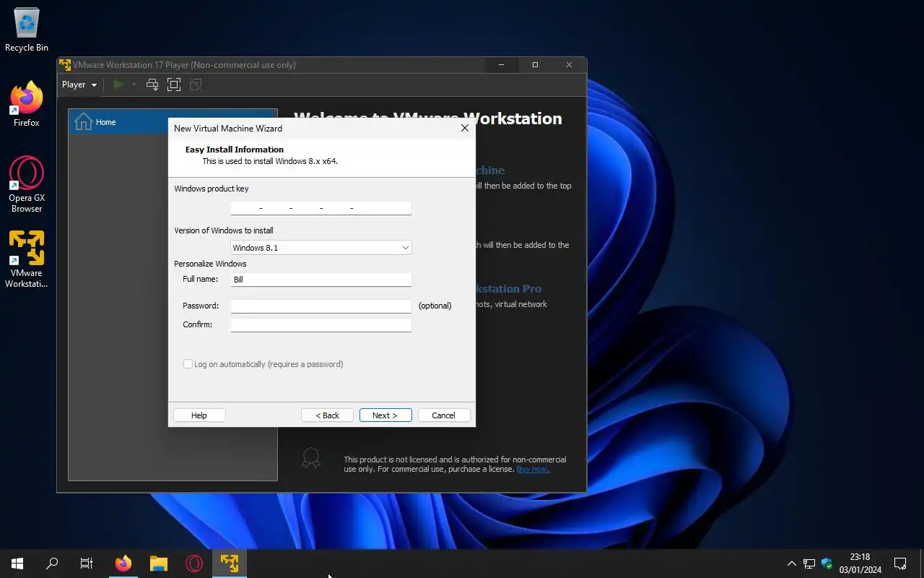
Task: Toggle Log on automatically checkbox
Action: pyautogui.click(x=188, y=364)
